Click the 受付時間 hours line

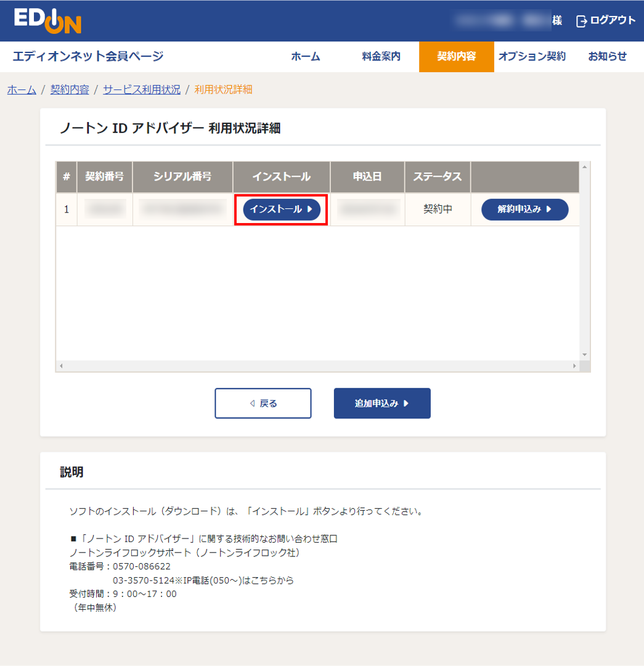pos(123,594)
